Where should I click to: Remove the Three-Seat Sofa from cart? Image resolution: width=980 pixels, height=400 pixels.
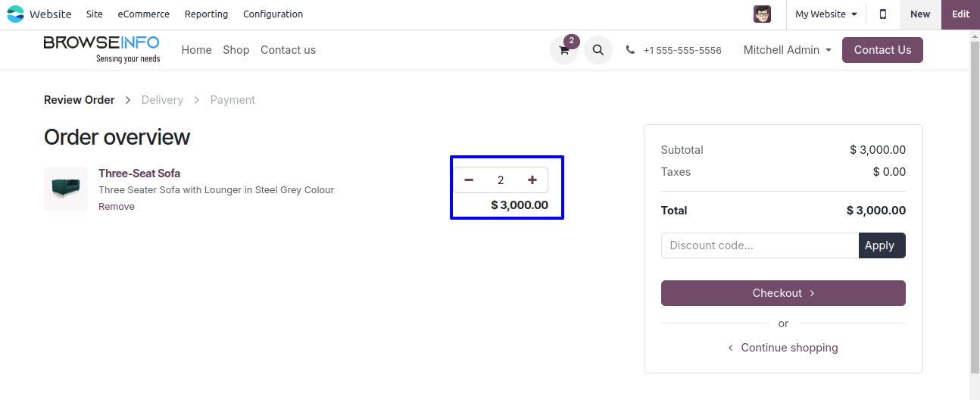pos(117,207)
